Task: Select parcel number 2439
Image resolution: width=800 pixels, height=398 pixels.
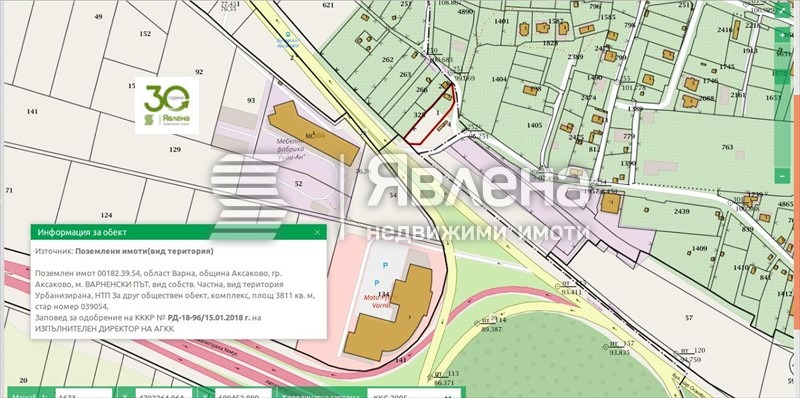Action: (682, 211)
